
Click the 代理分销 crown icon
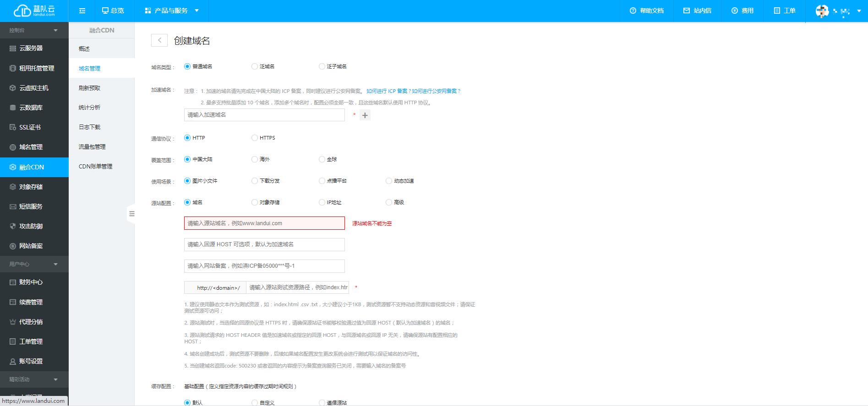[13, 322]
